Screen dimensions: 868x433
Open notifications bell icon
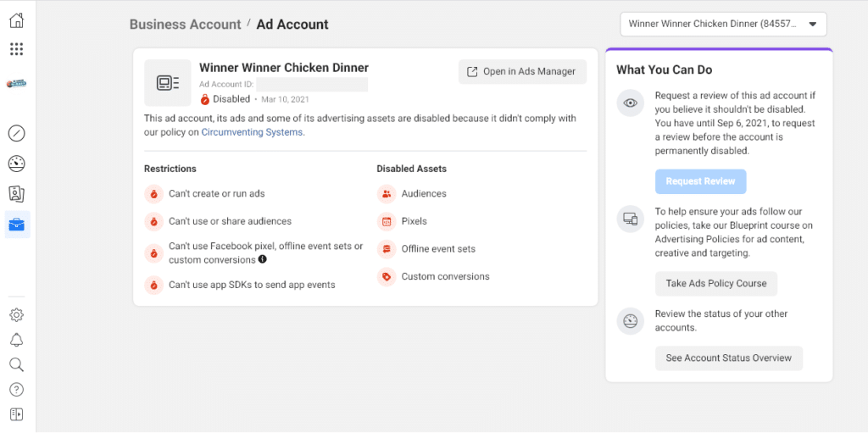(x=17, y=340)
